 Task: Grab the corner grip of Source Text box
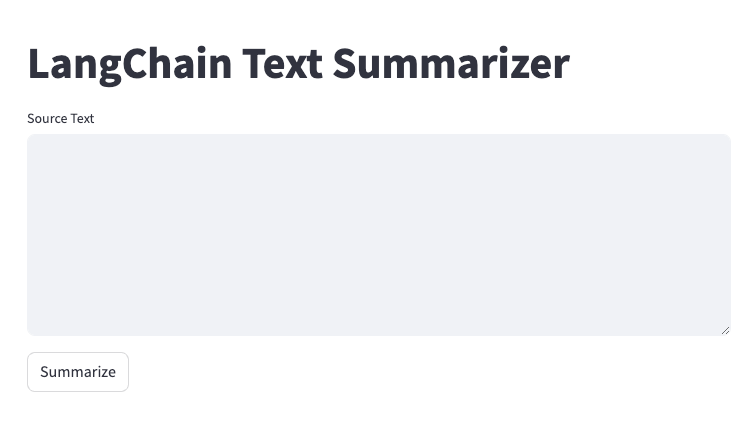click(x=725, y=330)
